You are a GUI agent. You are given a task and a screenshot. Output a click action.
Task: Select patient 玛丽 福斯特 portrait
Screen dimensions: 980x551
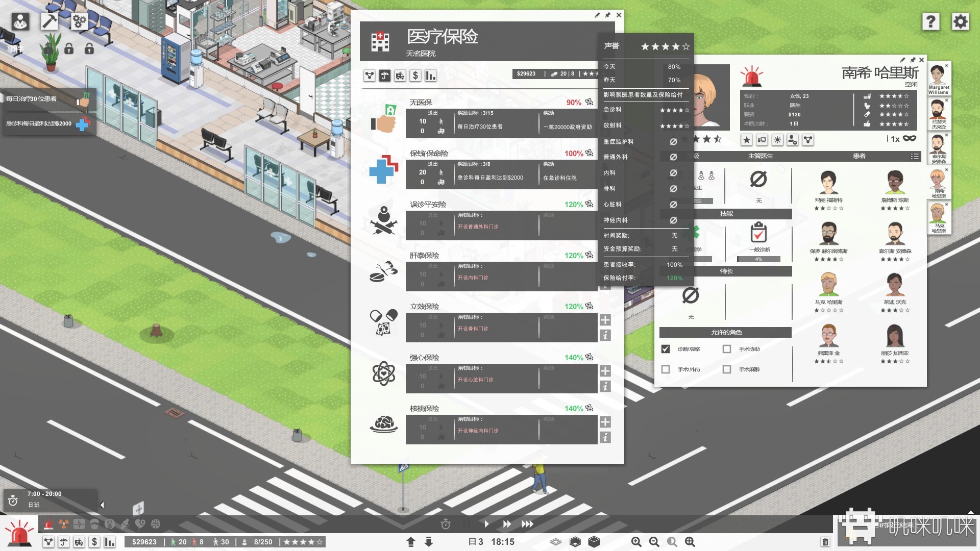828,183
